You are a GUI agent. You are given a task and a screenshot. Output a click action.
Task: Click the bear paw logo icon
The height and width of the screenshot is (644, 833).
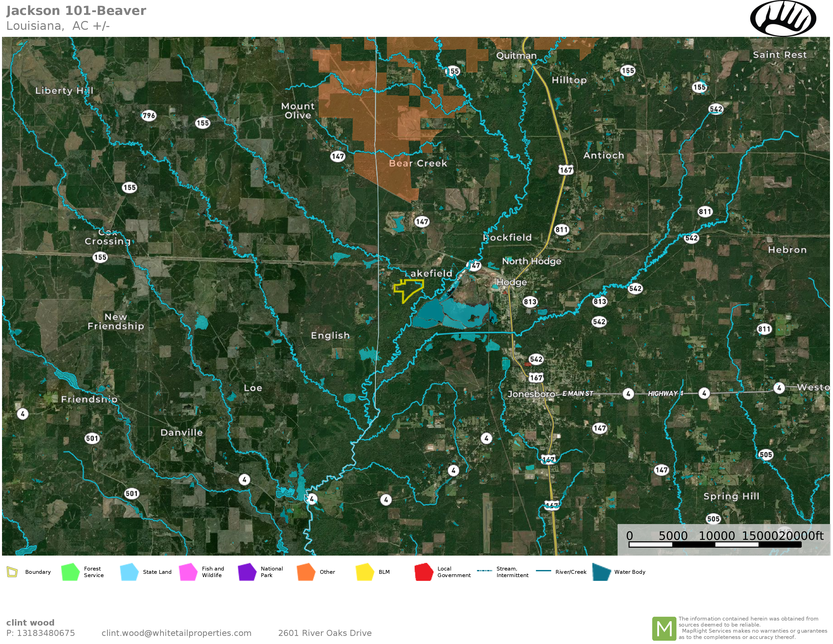[783, 18]
